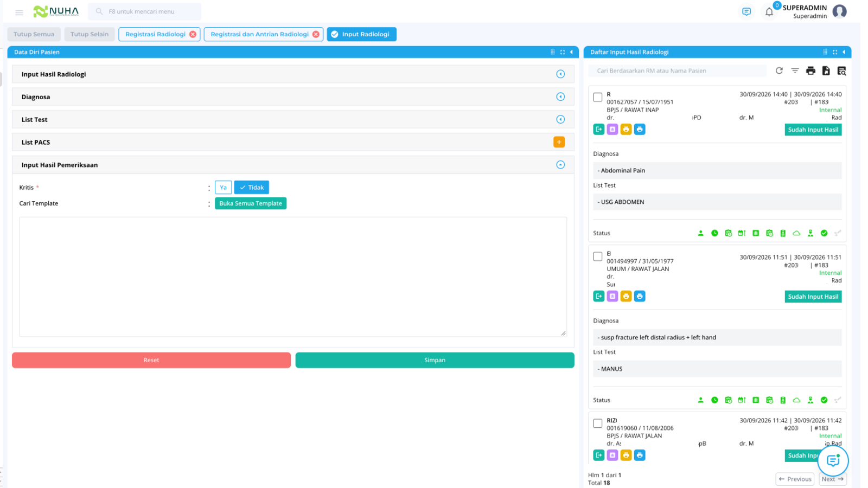This screenshot has width=868, height=488.
Task: Close the Registrasi Radiologi tab
Action: pyautogui.click(x=193, y=34)
